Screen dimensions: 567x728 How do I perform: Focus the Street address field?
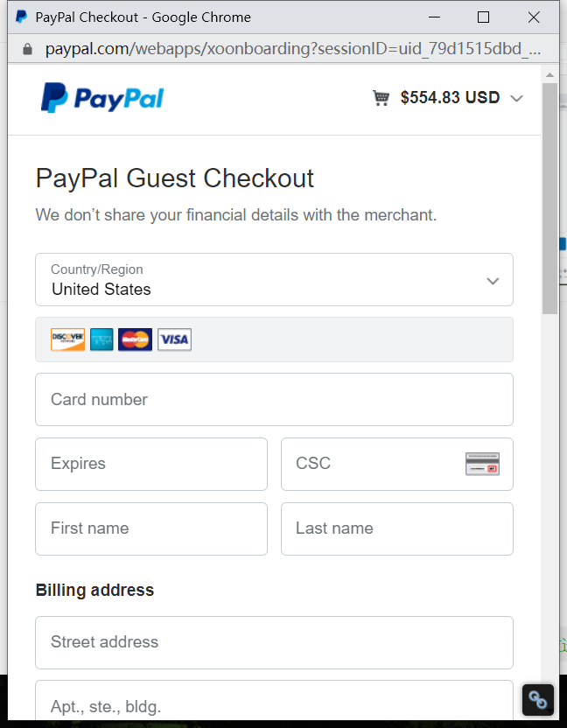274,642
